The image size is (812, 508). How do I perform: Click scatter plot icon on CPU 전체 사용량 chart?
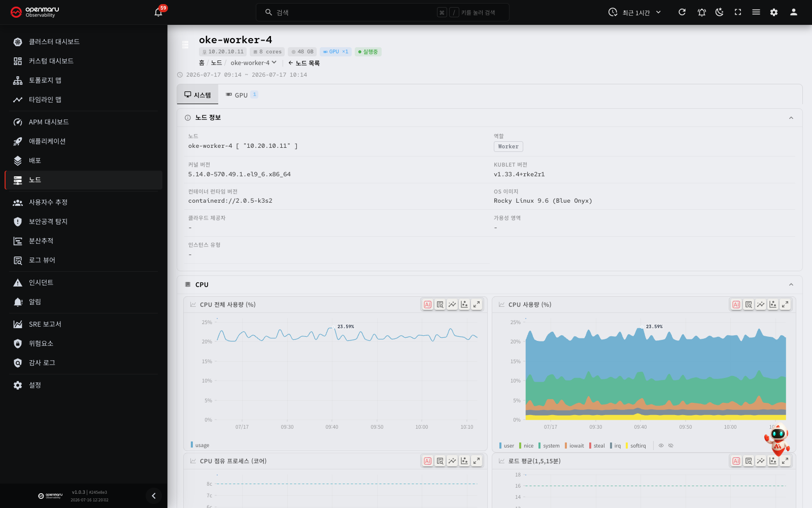tap(464, 304)
